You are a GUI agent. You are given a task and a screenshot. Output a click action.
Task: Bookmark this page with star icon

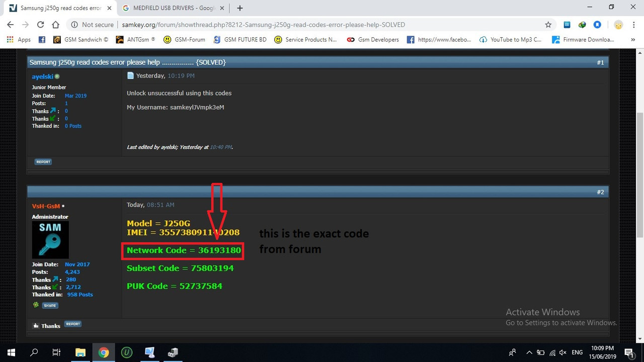[548, 25]
